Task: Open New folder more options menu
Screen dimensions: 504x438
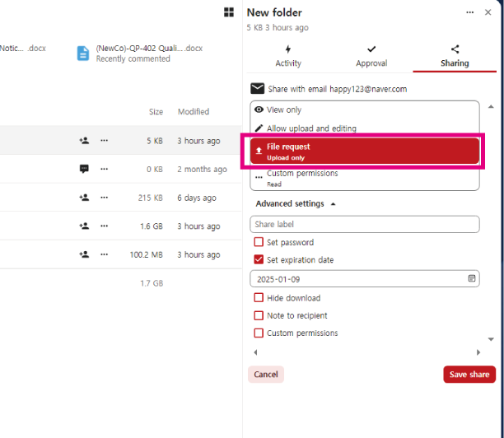Action: (x=470, y=12)
